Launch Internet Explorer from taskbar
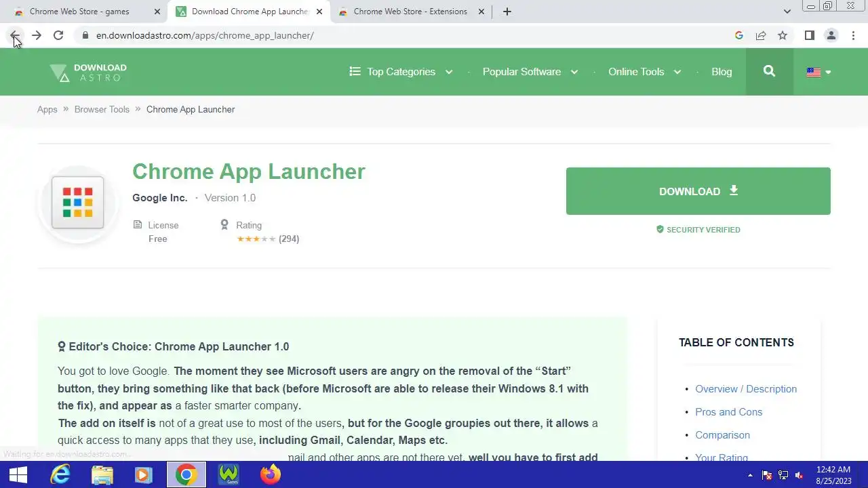 coord(60,474)
